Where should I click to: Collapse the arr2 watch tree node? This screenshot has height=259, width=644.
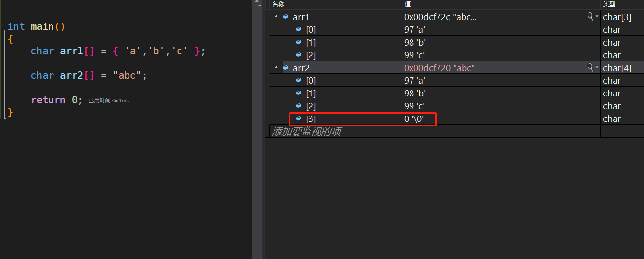pos(276,68)
